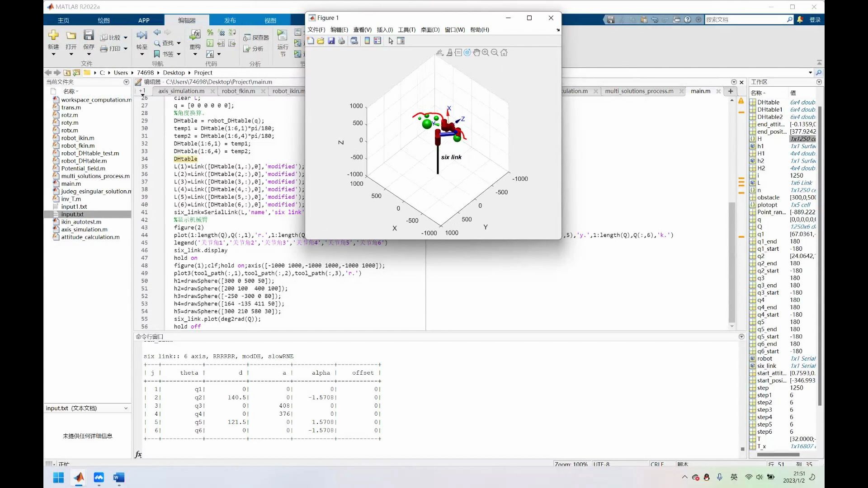Click the Desktop folder in the address path
This screenshot has width=868, height=488.
click(x=174, y=72)
